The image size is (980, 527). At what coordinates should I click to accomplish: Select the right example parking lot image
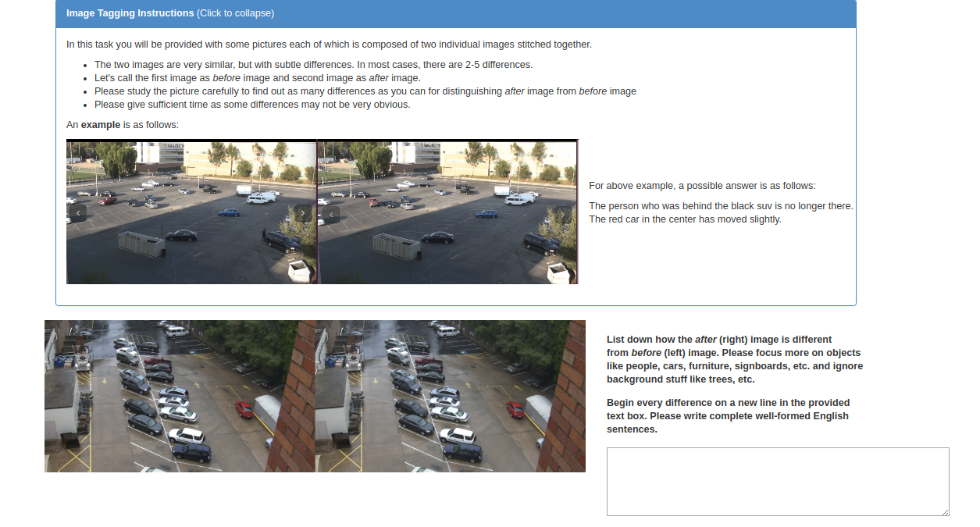(x=448, y=212)
